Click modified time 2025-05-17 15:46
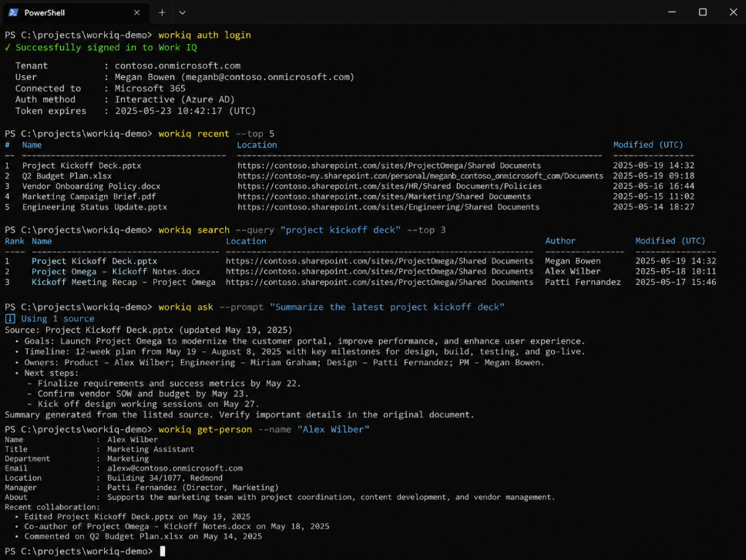The image size is (746, 560). (x=676, y=282)
